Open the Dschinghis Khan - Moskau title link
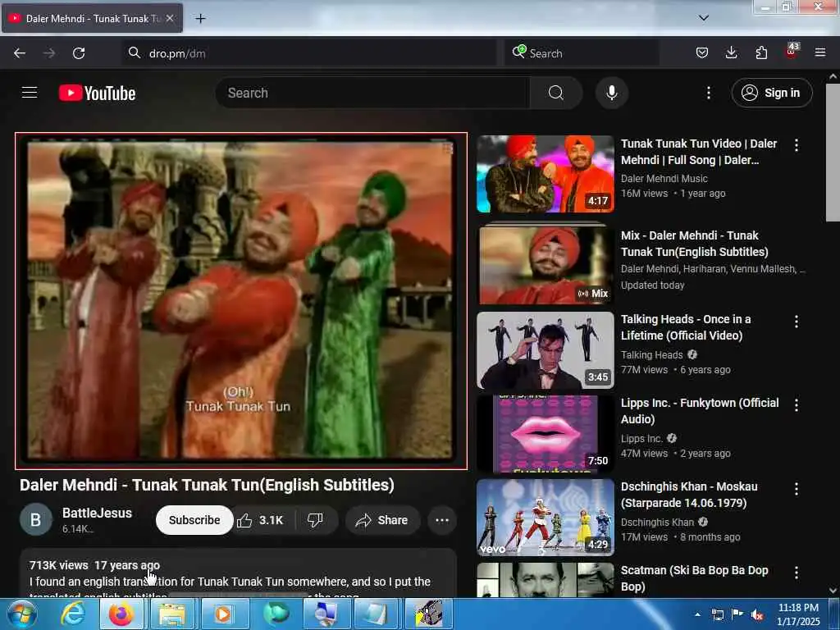 689,494
